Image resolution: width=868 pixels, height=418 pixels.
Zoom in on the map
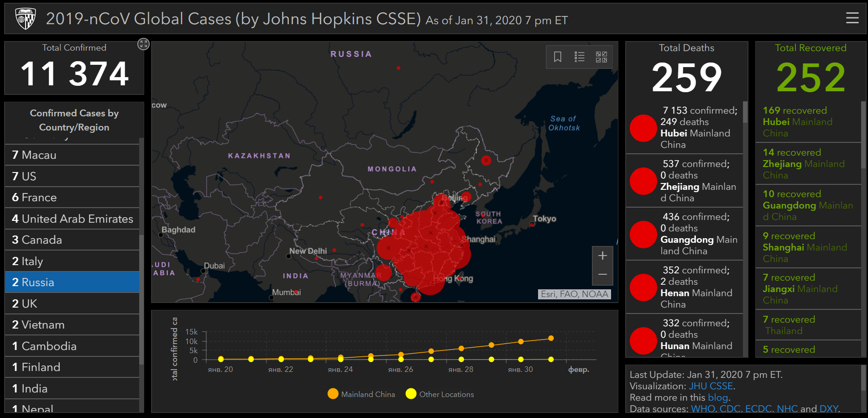(602, 256)
